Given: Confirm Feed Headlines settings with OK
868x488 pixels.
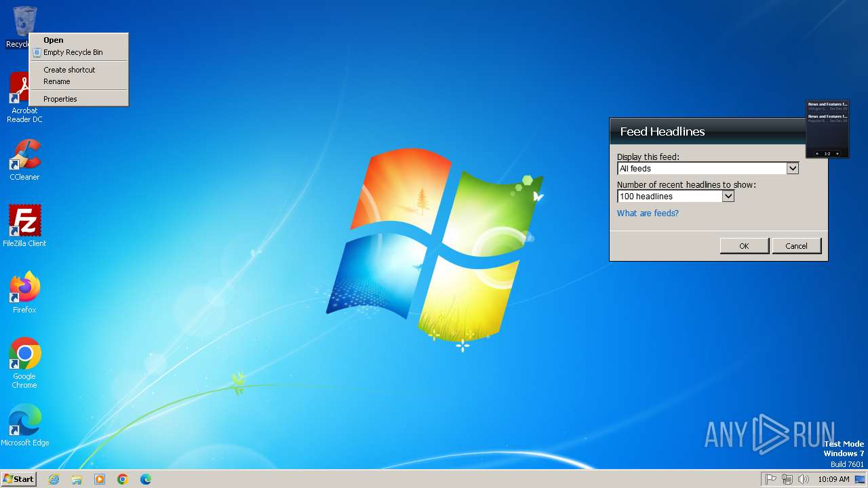Looking at the screenshot, I should pos(744,245).
